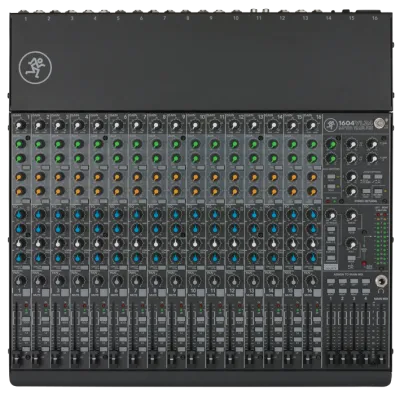Click channel 4 white EQ frequency knob
Viewport: 400px width, 395px height.
78,243
